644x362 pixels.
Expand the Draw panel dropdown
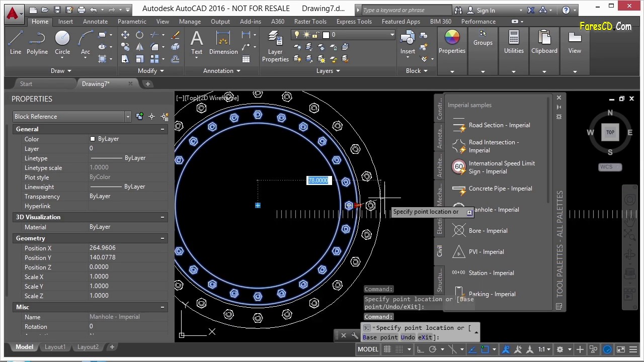(x=61, y=71)
